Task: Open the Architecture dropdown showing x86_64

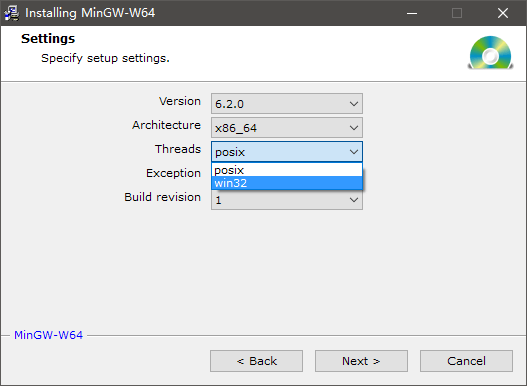Action: pyautogui.click(x=287, y=127)
